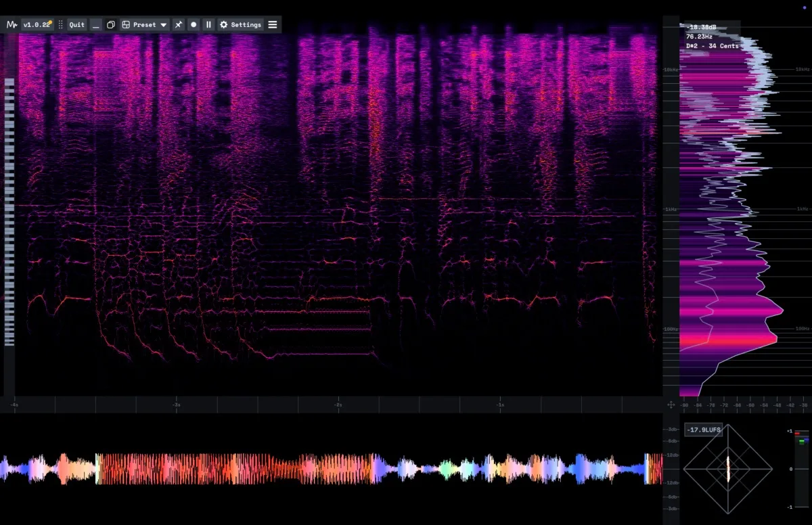Click the waveform logo icon in the toolbar
The image size is (812, 525).
12,24
